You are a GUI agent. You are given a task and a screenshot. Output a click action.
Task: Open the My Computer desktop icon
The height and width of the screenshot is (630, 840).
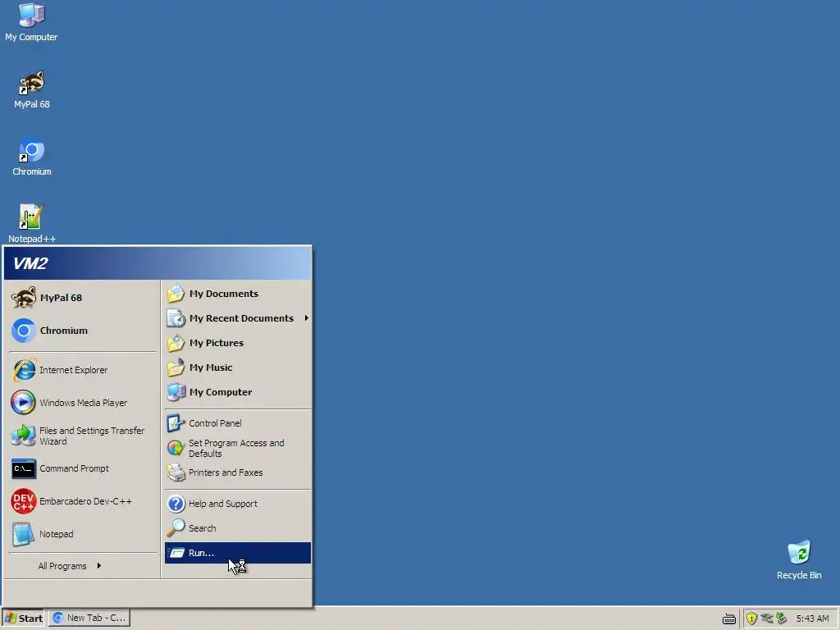tap(31, 22)
